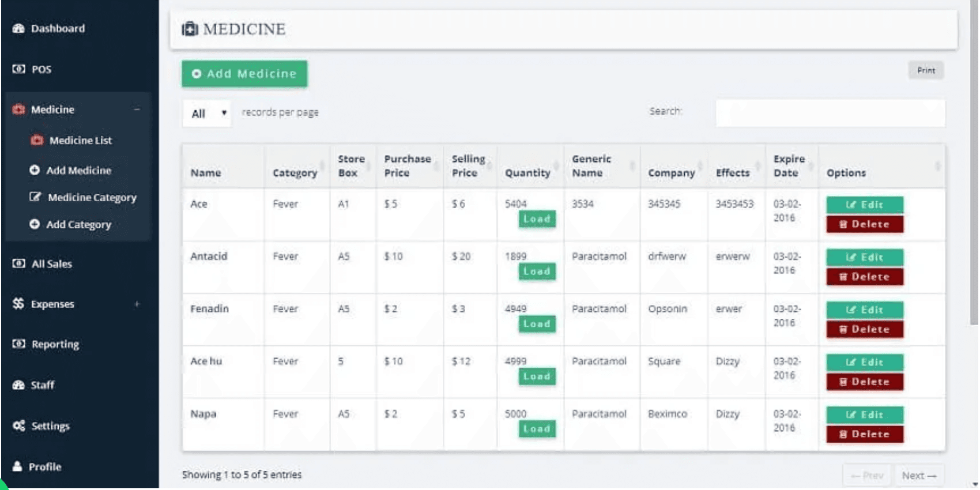Click the Settings gears icon

(x=18, y=426)
